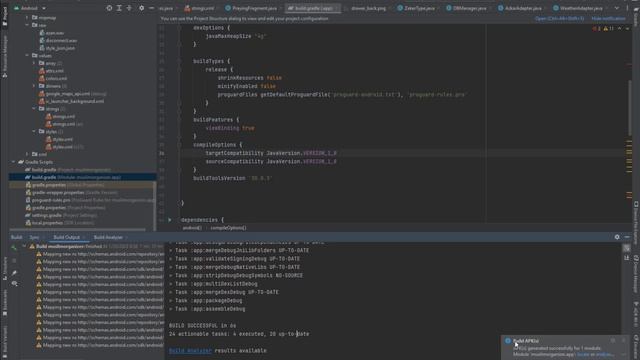Collapse the Gradle Scripts node
The height and width of the screenshot is (360, 640).
pyautogui.click(x=13, y=162)
